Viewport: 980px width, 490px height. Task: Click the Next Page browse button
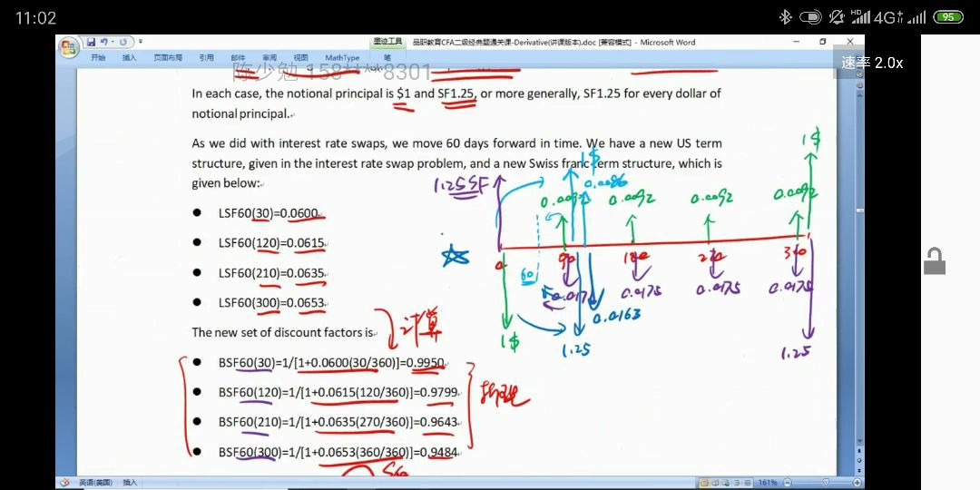coord(859,470)
